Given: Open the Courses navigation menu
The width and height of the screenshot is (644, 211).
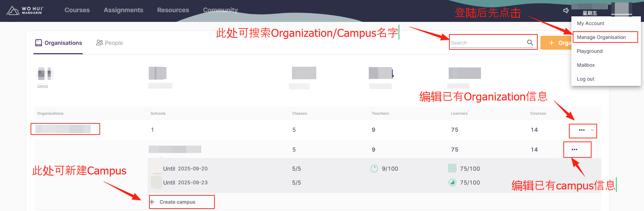Looking at the screenshot, I should click(77, 10).
